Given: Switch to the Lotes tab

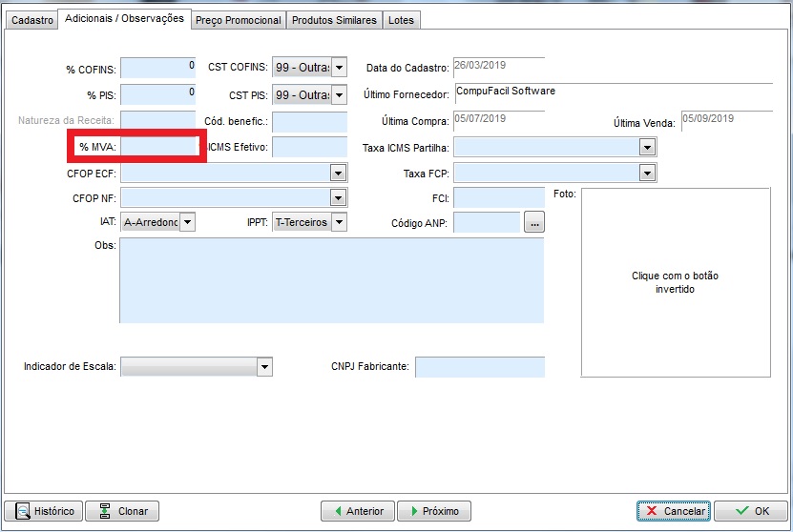Looking at the screenshot, I should (401, 20).
